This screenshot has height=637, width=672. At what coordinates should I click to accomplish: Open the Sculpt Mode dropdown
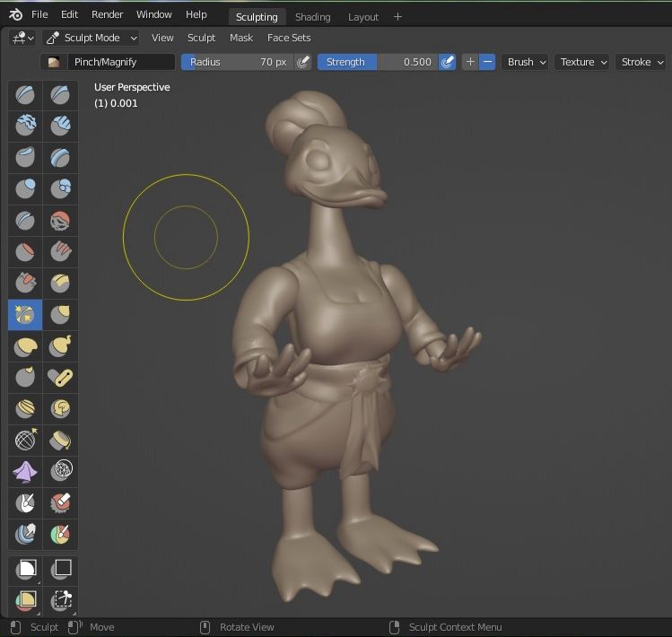point(92,38)
